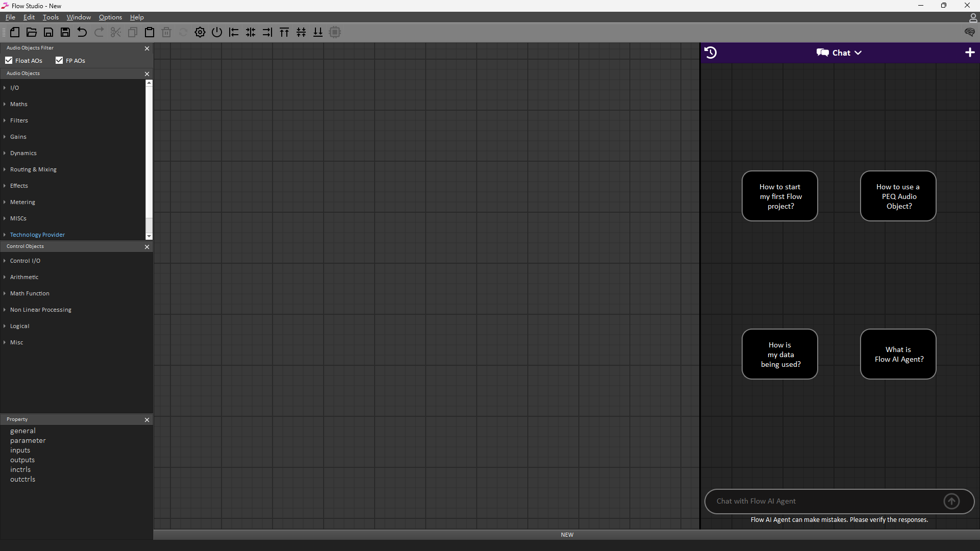The width and height of the screenshot is (980, 551).
Task: Close the Audio Objects Filter panel
Action: tap(147, 48)
